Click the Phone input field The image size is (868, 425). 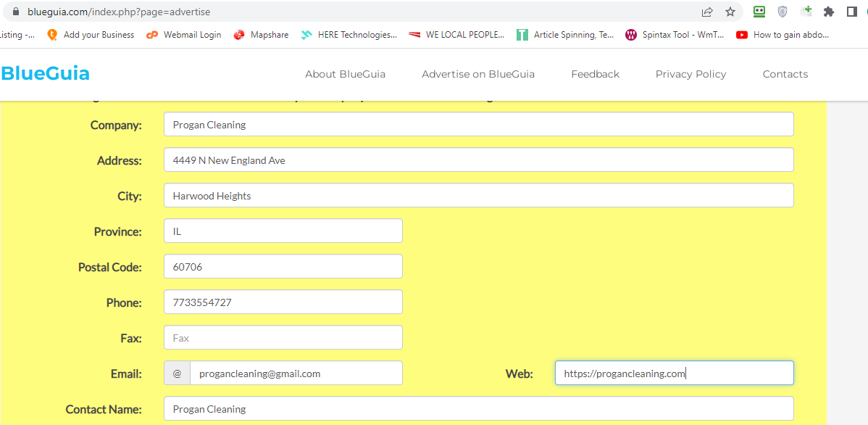pyautogui.click(x=283, y=302)
